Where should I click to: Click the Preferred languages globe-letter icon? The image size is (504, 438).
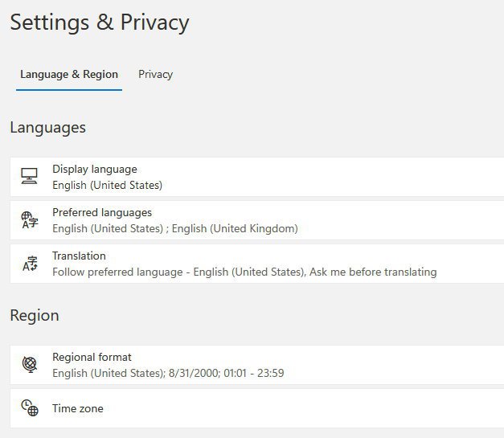point(30,220)
